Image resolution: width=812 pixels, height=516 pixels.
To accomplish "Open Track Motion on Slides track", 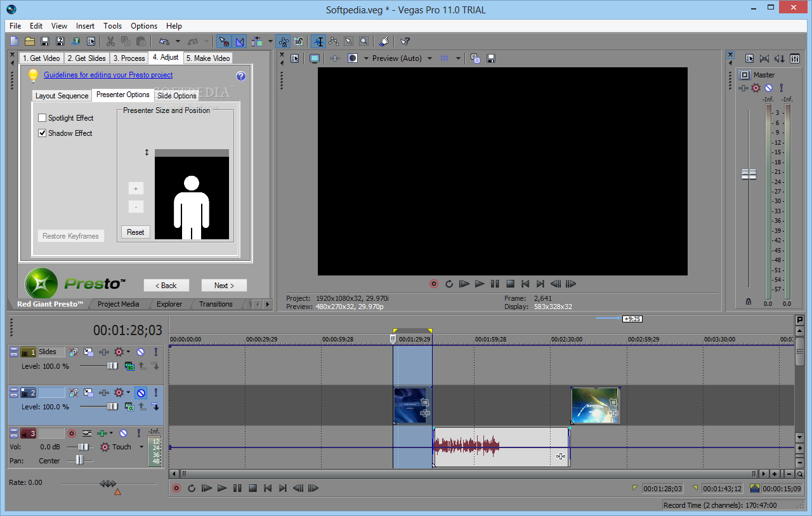I will point(88,352).
